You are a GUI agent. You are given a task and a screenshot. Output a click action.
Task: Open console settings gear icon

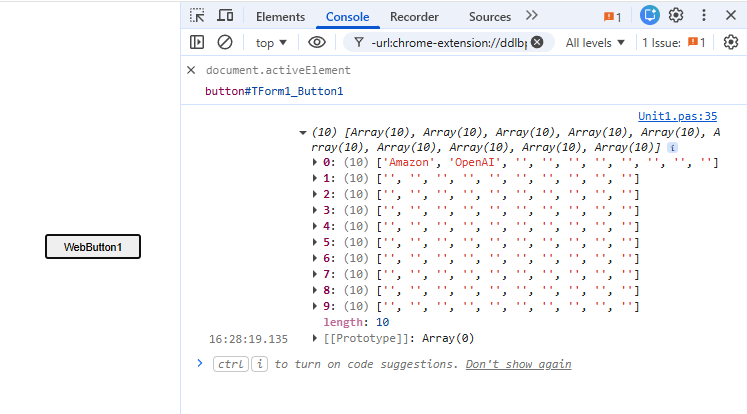(731, 42)
